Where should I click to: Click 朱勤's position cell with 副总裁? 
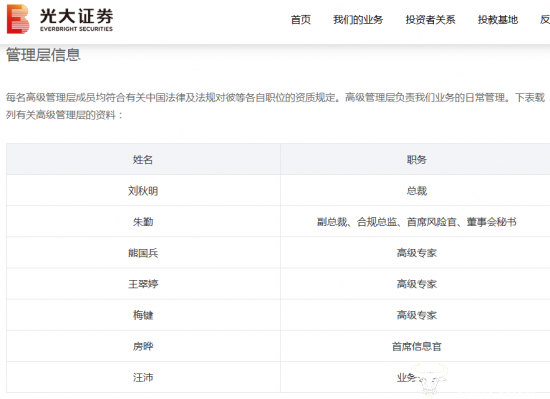click(x=417, y=222)
